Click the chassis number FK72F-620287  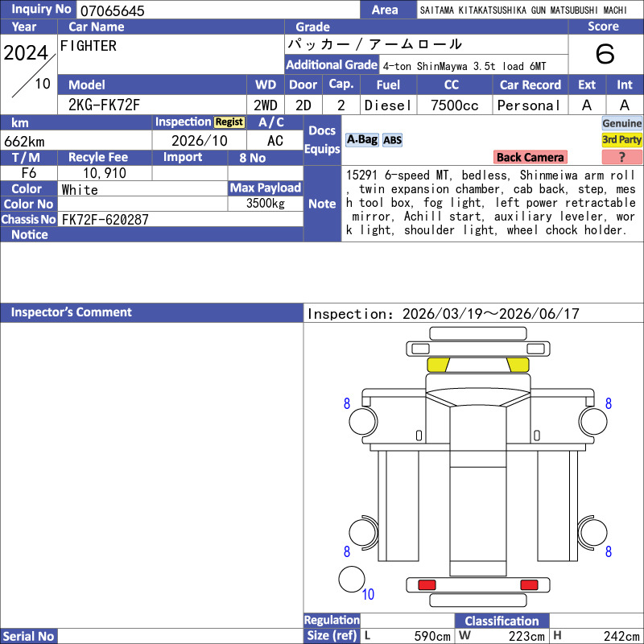click(105, 220)
